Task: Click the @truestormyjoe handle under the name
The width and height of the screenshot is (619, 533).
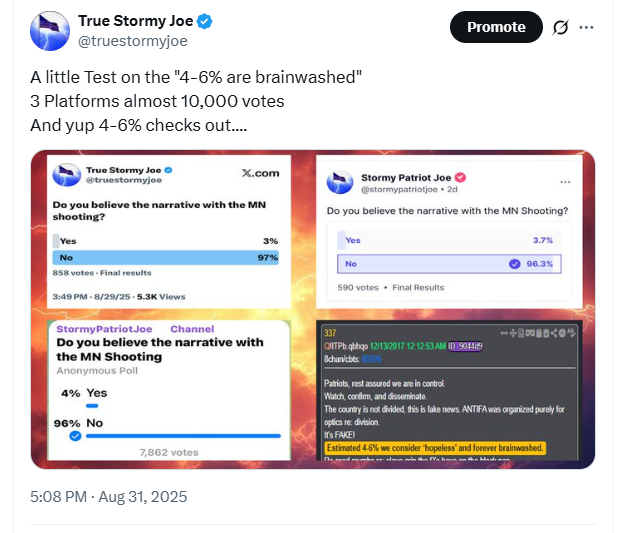Action: pyautogui.click(x=131, y=41)
